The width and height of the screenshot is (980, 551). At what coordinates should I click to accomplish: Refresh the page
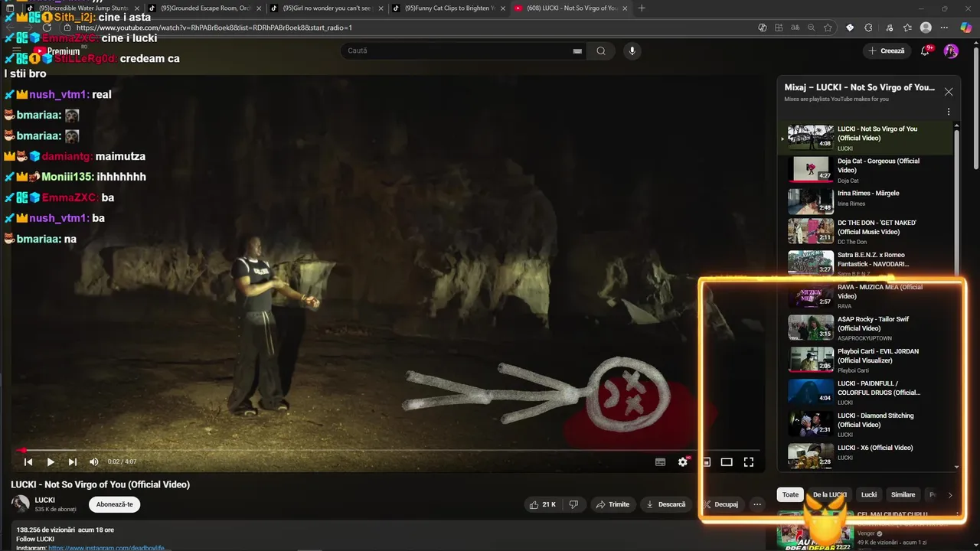tap(47, 28)
